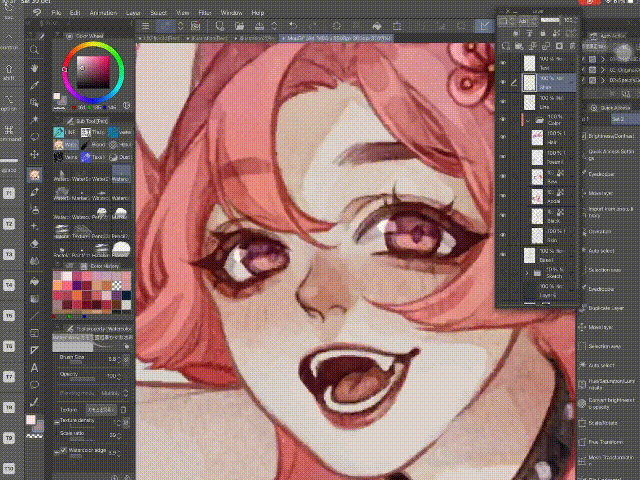Toggle visibility of the Base layer

click(503, 255)
